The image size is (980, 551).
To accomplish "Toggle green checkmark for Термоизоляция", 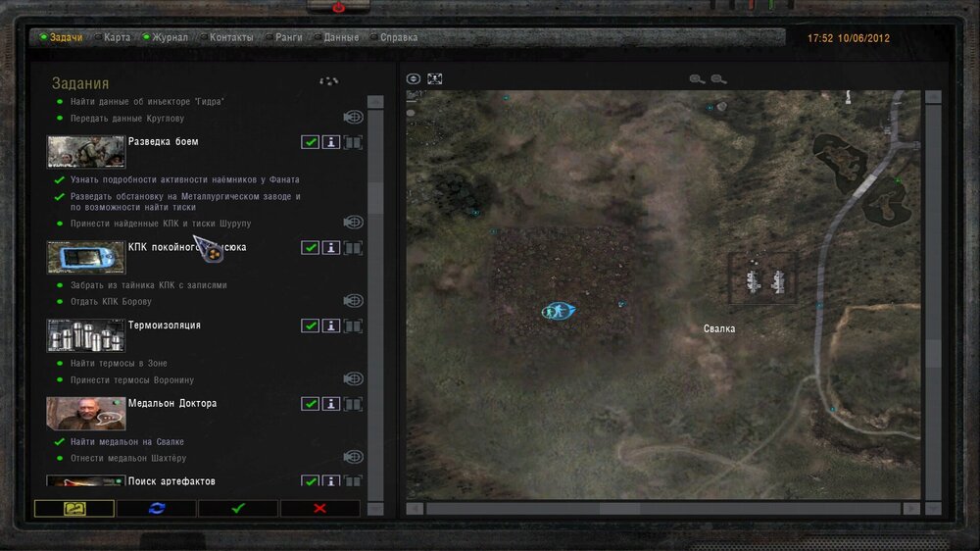I will 310,326.
